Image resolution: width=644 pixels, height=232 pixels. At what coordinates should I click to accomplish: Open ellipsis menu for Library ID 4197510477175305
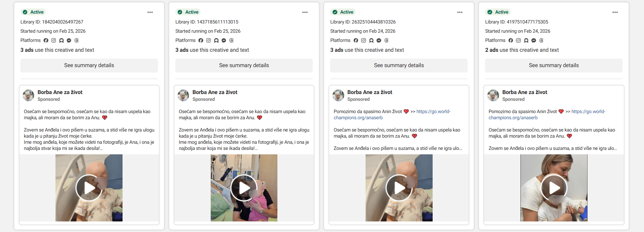point(615,12)
